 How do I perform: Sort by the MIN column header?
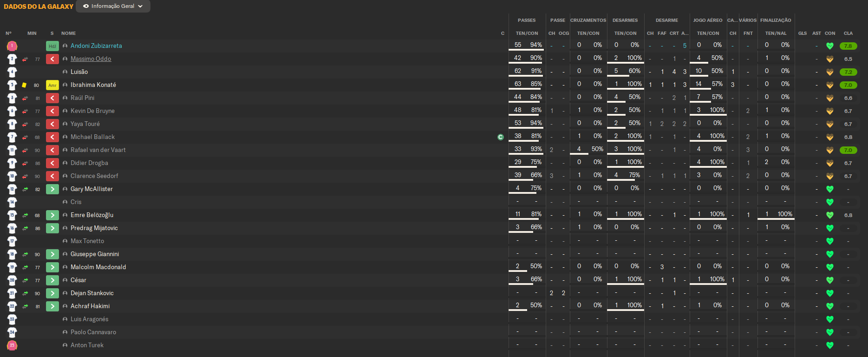point(32,33)
